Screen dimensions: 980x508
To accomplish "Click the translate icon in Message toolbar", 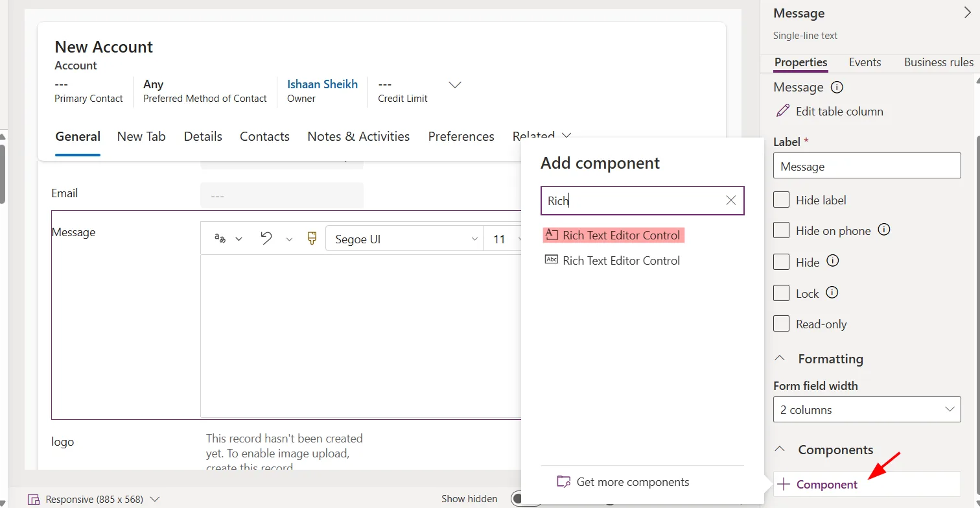I will coord(220,238).
